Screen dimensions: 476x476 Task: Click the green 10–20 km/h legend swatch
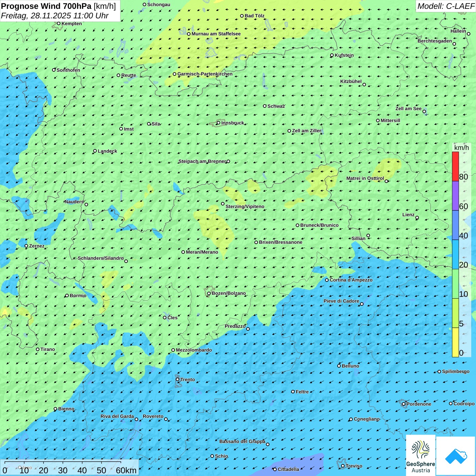point(455,284)
